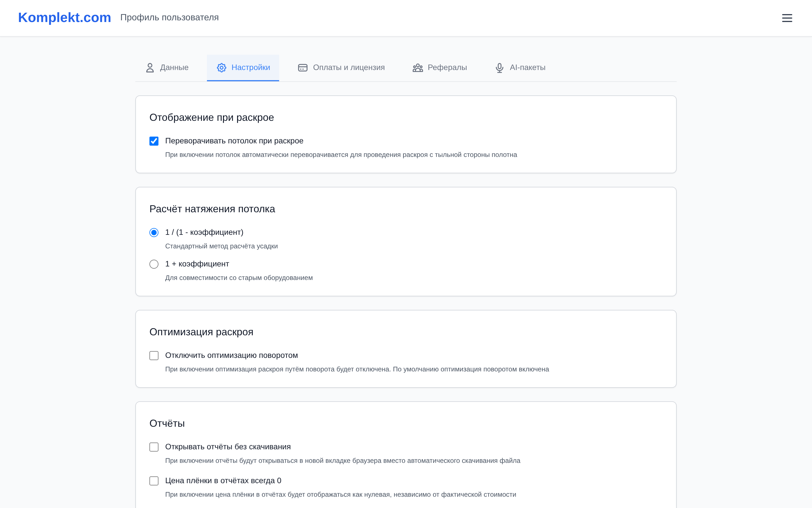Open the Komplekt.com logo link
The image size is (812, 508).
point(64,17)
